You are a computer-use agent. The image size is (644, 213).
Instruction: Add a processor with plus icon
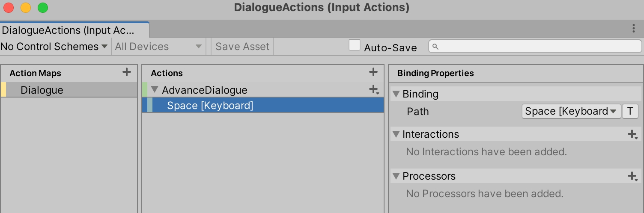click(632, 176)
